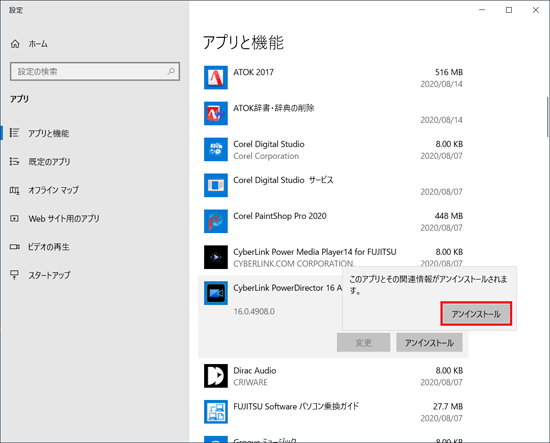The width and height of the screenshot is (550, 443).
Task: Confirm アンインストール in the popup
Action: (x=476, y=314)
